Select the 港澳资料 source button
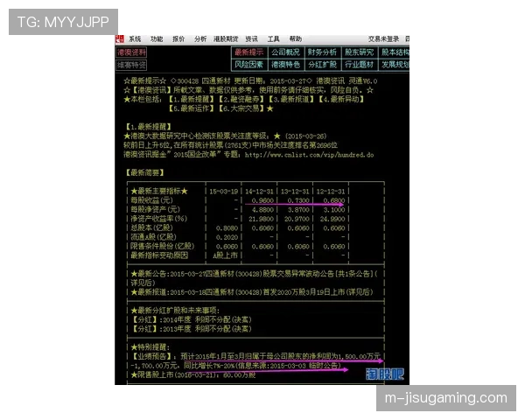525x420 pixels. pos(132,52)
